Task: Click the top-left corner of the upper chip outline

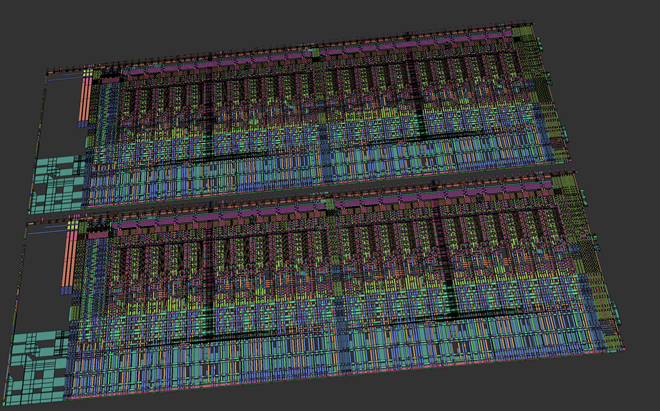Action: point(46,70)
